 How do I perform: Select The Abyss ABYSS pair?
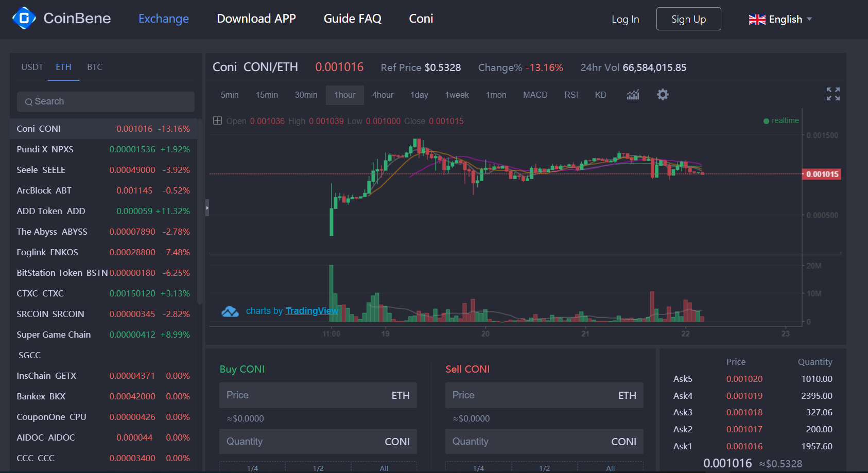103,232
